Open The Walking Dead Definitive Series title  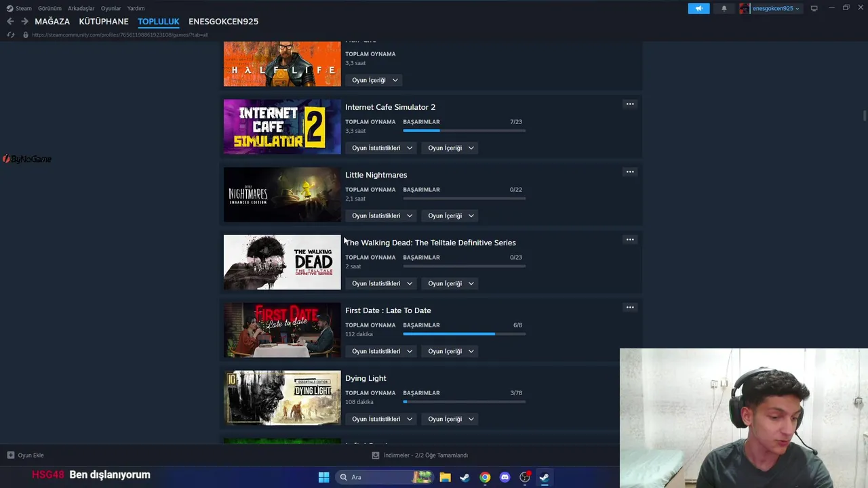[x=431, y=243]
